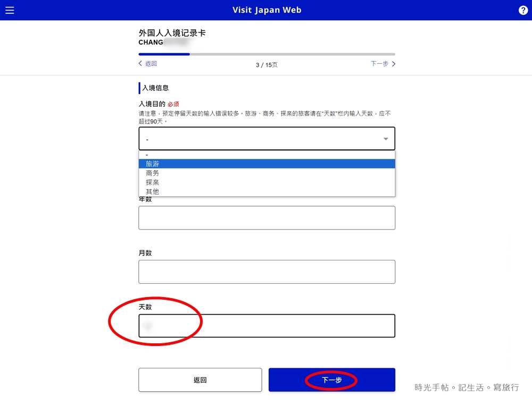Choose 旅游 from the purpose list
532x405 pixels.
coord(267,164)
